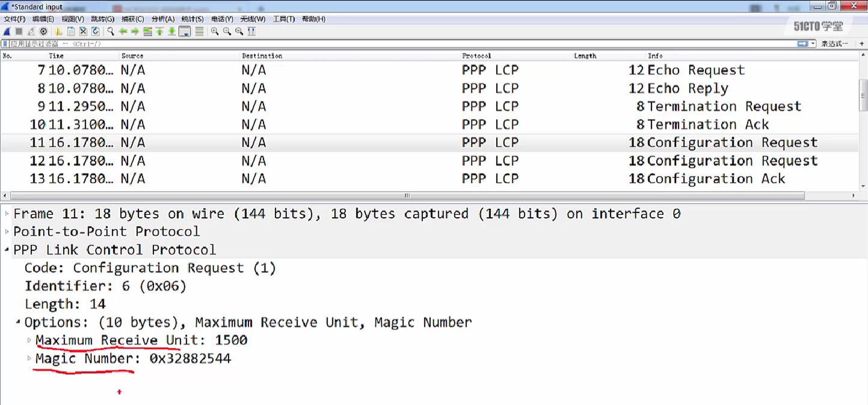Toggle packet list colorization

point(200,31)
